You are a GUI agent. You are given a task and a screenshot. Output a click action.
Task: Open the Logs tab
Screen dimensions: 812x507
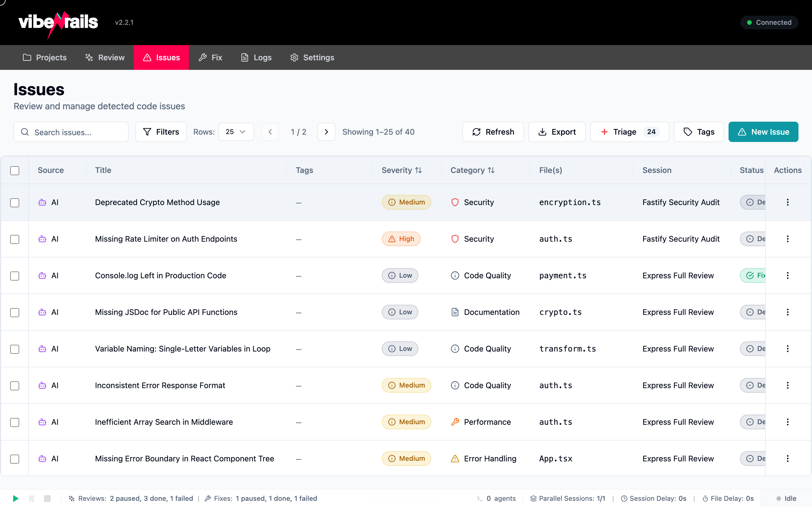coord(256,57)
